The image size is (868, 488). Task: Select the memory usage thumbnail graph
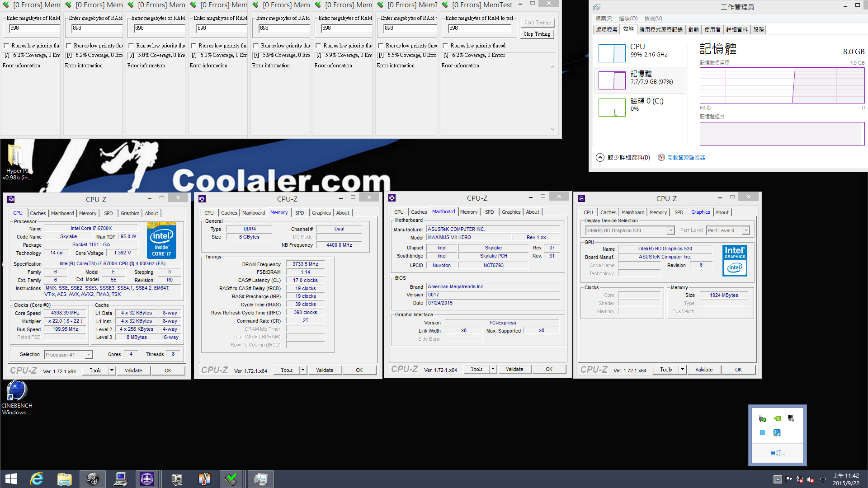coord(612,80)
